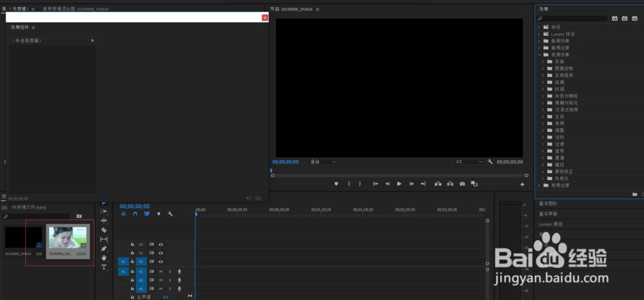This screenshot has height=300, width=644.
Task: Mark Out point in program monitor
Action: (x=360, y=184)
